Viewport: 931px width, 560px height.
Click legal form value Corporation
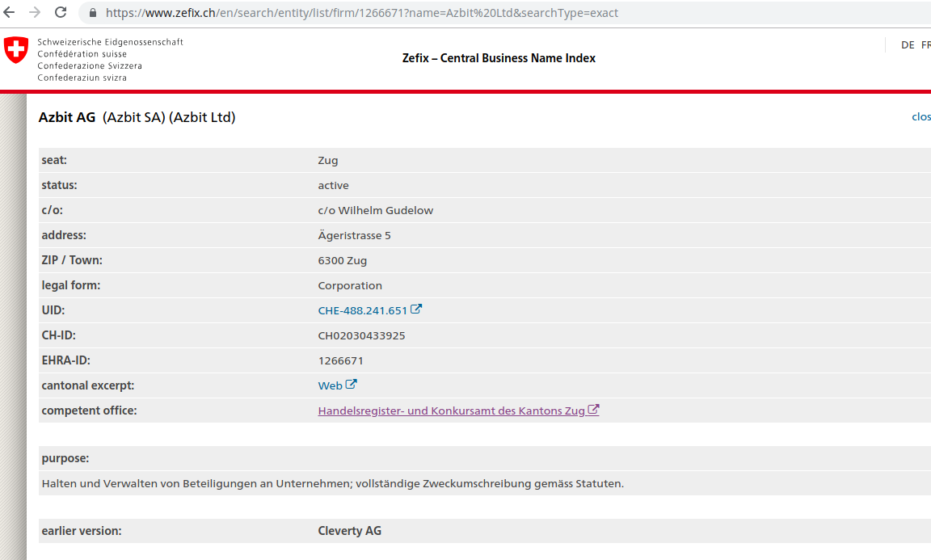350,285
